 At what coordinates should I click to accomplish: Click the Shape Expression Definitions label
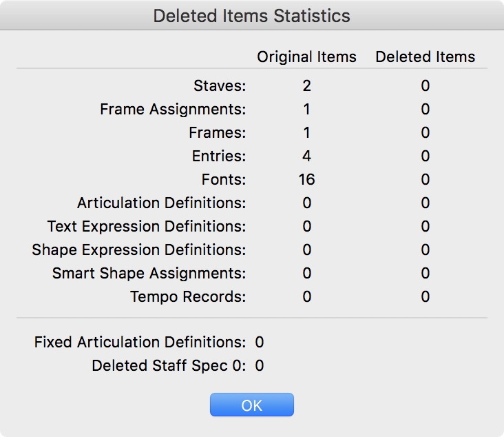[138, 250]
